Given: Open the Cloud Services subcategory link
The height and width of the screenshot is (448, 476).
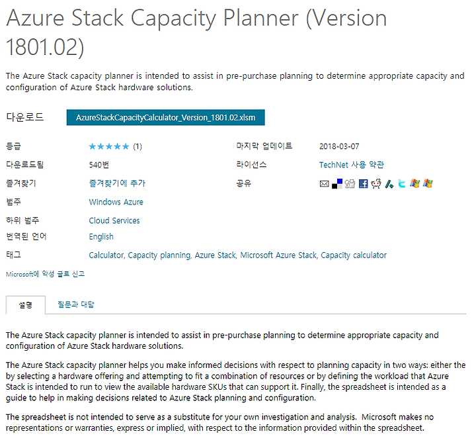Looking at the screenshot, I should coord(114,220).
